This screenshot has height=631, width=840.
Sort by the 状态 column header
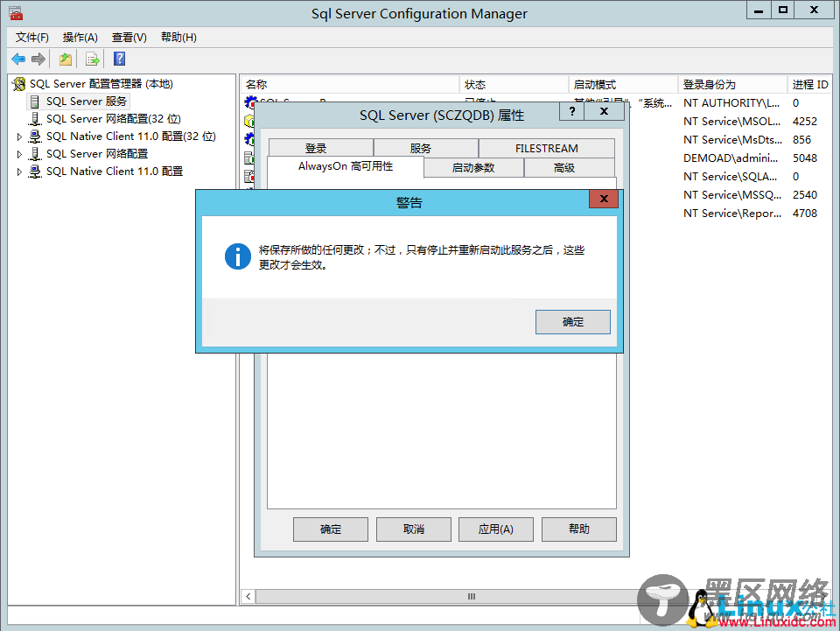[x=514, y=85]
